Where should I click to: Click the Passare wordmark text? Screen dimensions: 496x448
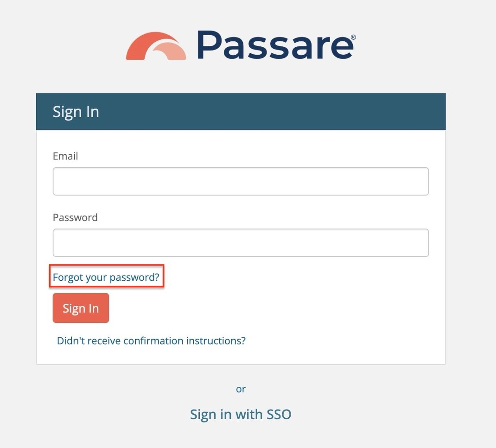point(273,44)
